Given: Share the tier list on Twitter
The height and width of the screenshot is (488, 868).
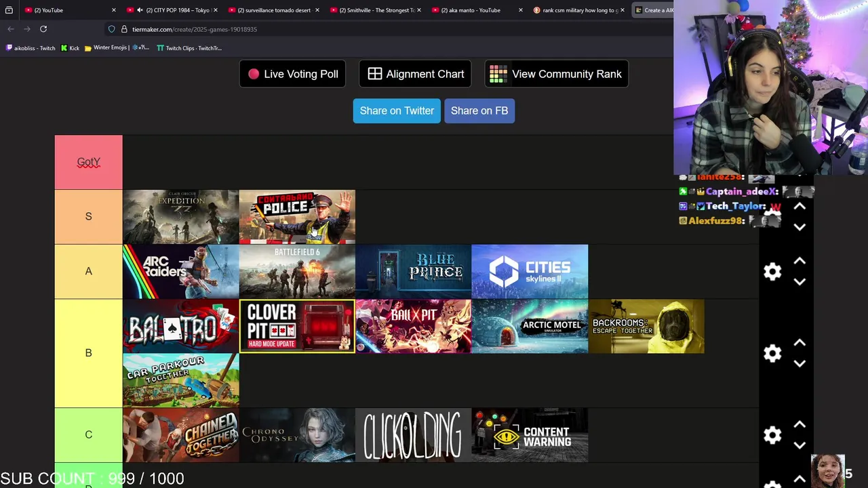Looking at the screenshot, I should pos(397,110).
